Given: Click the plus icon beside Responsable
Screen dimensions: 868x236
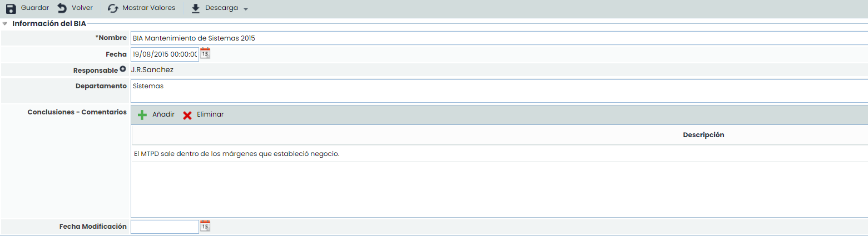Looking at the screenshot, I should [123, 70].
